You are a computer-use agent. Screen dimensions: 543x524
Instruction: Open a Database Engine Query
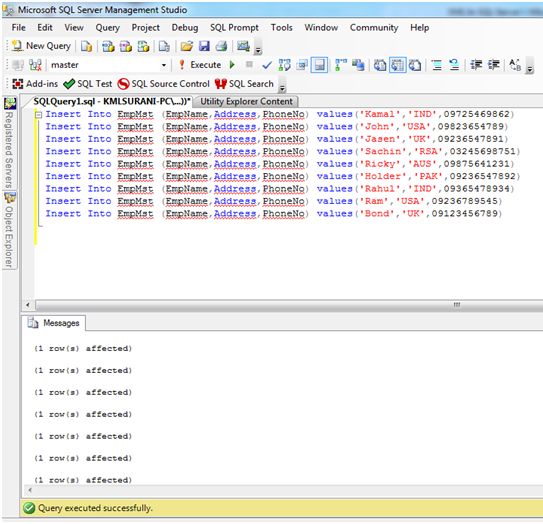(86, 46)
